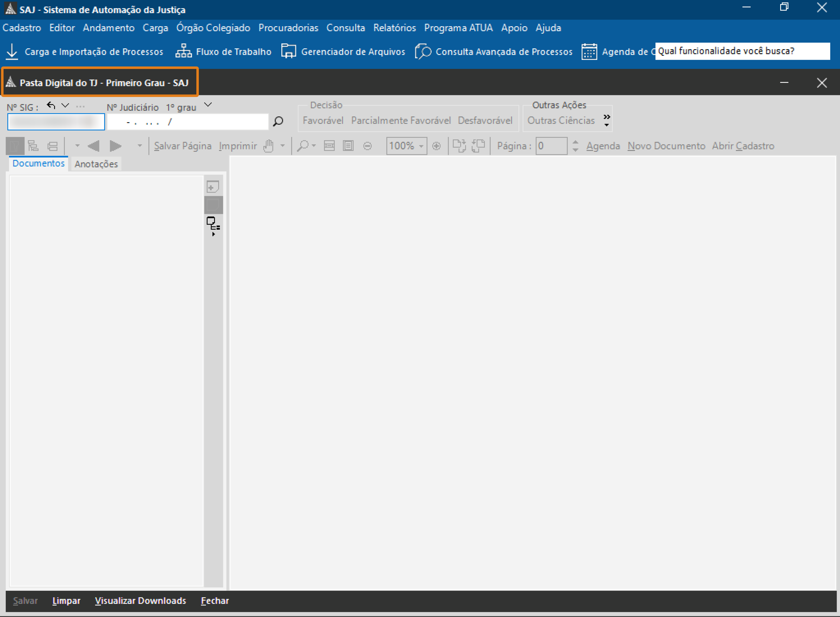840x617 pixels.
Task: Click Carga e Importação de Processos icon
Action: (12, 51)
